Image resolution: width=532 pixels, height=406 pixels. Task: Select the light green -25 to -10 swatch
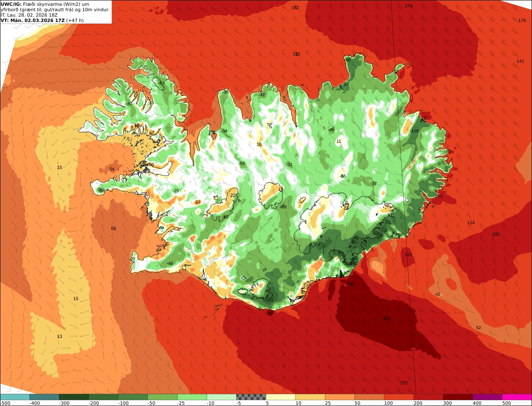192,397
